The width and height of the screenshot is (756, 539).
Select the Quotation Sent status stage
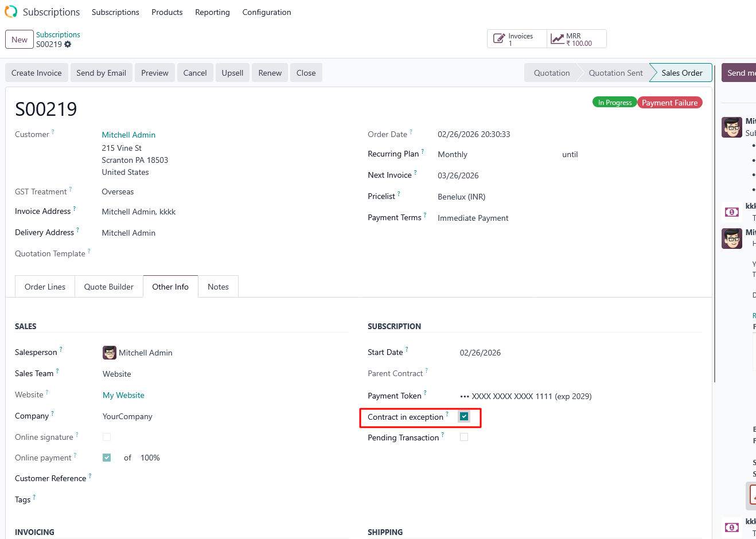tap(615, 73)
